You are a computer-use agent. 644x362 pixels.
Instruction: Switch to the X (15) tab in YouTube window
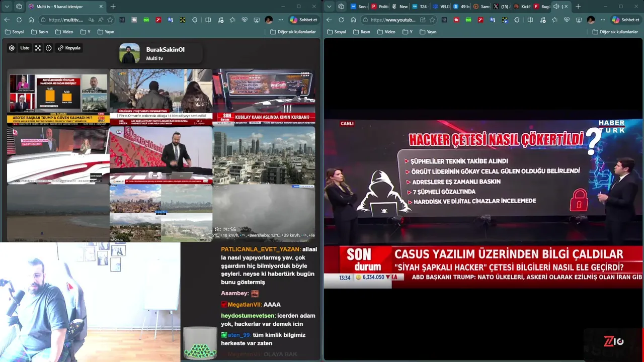[501, 7]
